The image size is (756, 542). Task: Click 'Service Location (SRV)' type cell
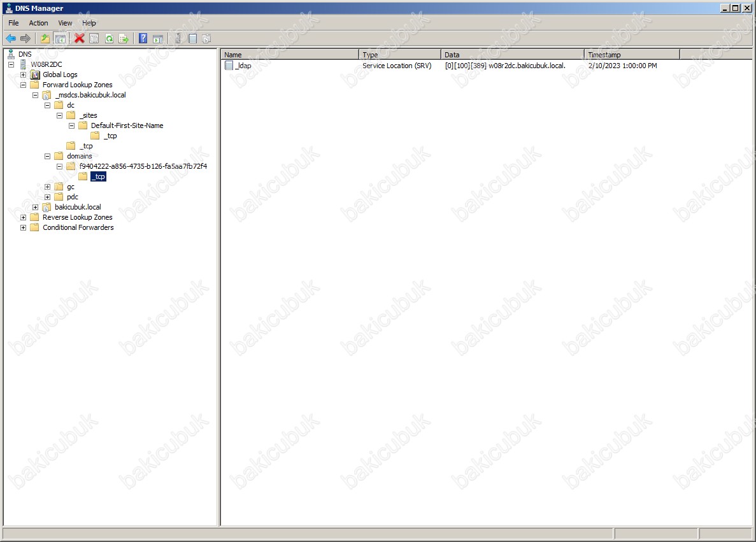click(397, 66)
